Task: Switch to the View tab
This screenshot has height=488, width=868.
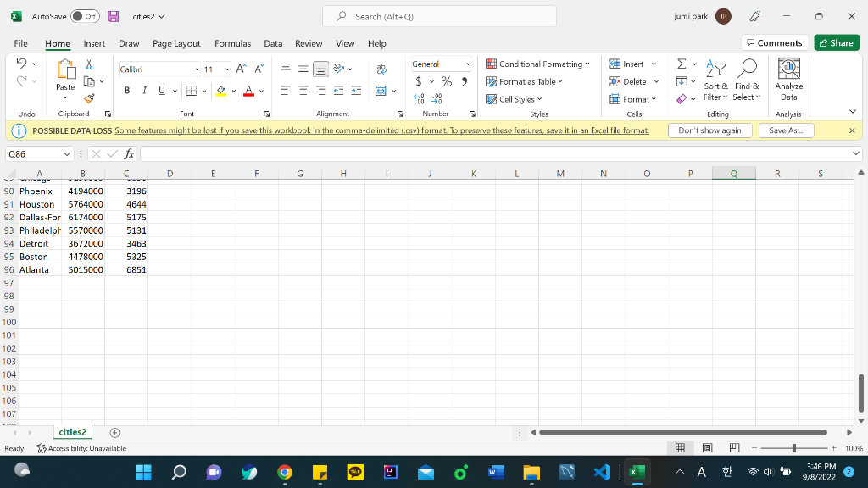Action: pyautogui.click(x=345, y=43)
